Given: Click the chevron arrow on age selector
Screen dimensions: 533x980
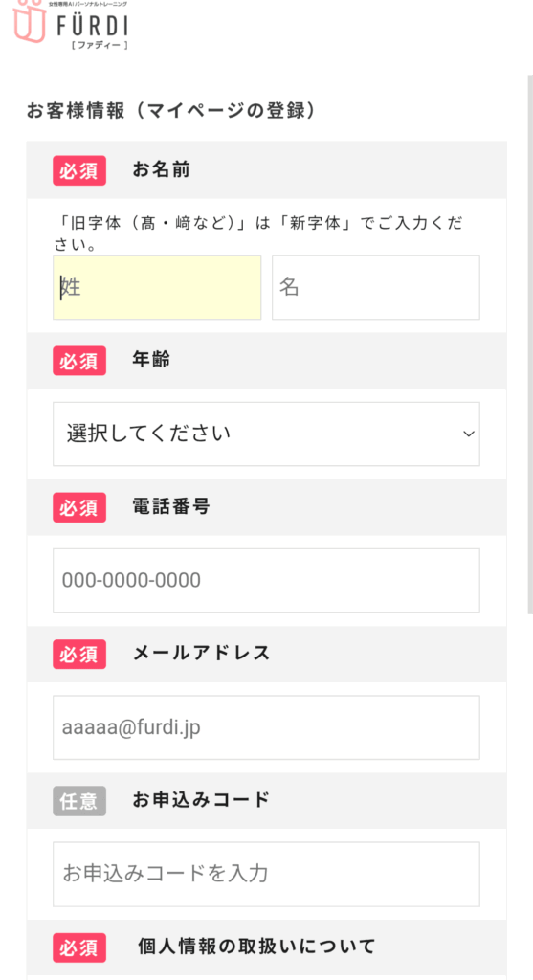Looking at the screenshot, I should coord(469,434).
